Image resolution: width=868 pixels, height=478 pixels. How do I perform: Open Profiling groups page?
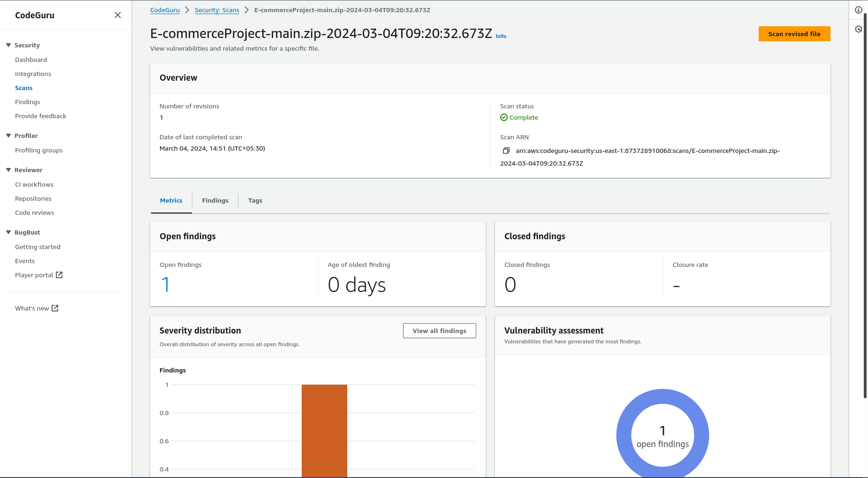point(38,150)
